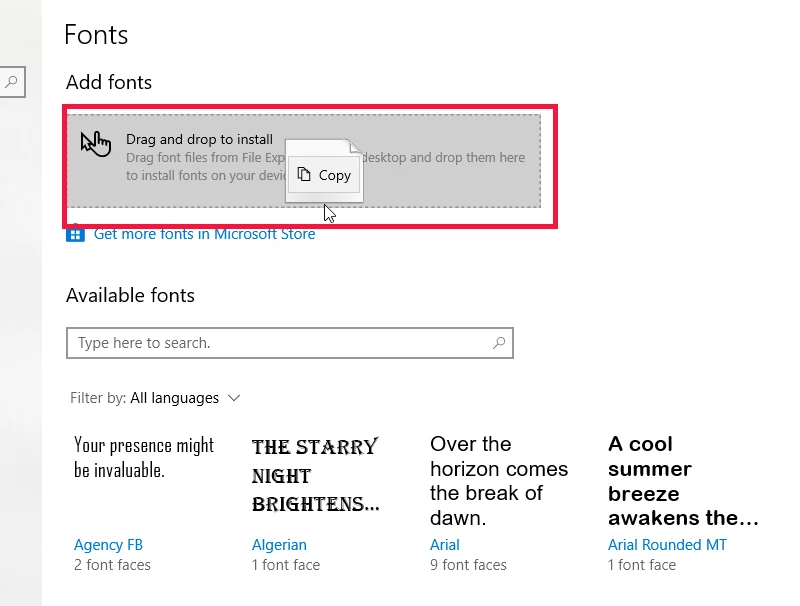Click the Arial horizon preview text
800x606 pixels.
coord(499,481)
